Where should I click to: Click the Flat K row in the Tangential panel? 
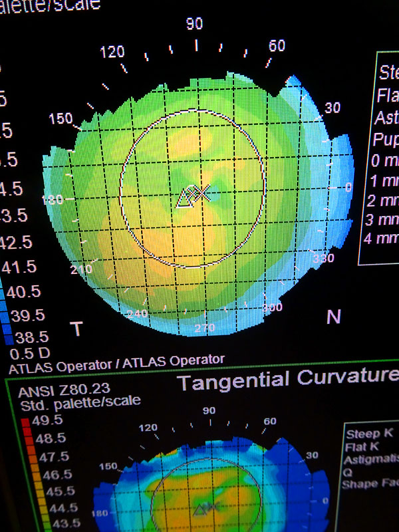tap(361, 447)
